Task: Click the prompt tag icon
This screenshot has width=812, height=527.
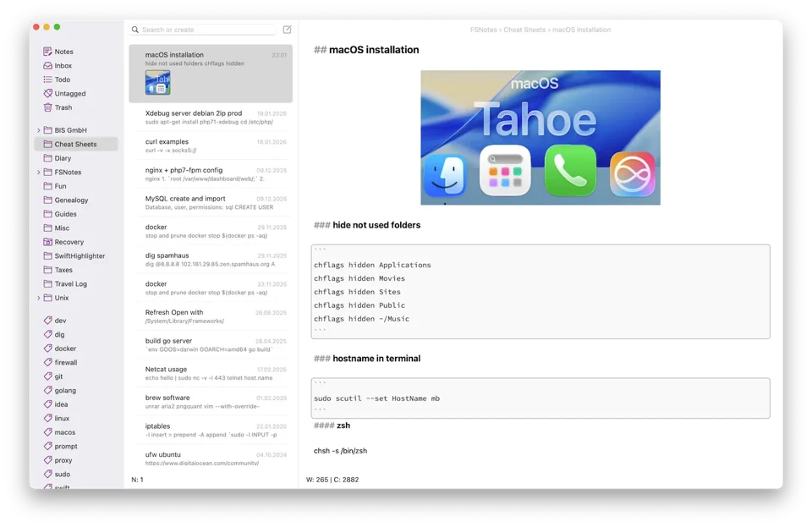Action: pyautogui.click(x=47, y=447)
